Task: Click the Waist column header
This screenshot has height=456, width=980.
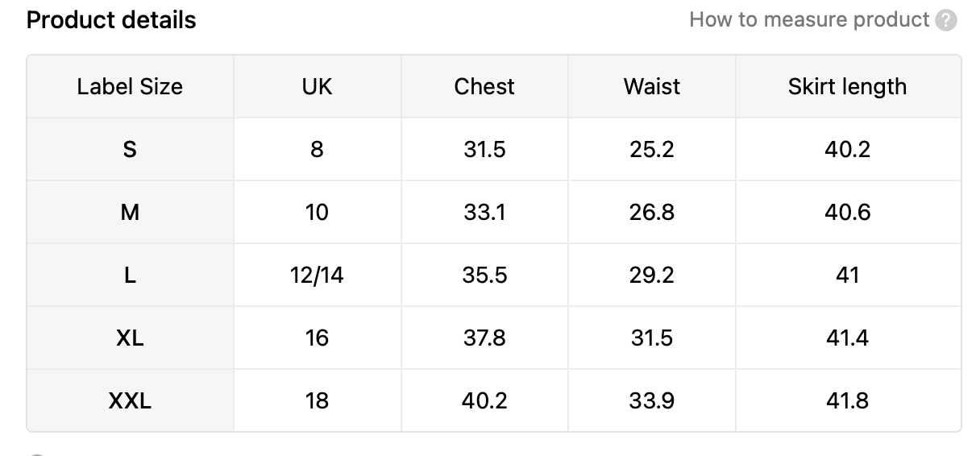Action: coord(652,86)
